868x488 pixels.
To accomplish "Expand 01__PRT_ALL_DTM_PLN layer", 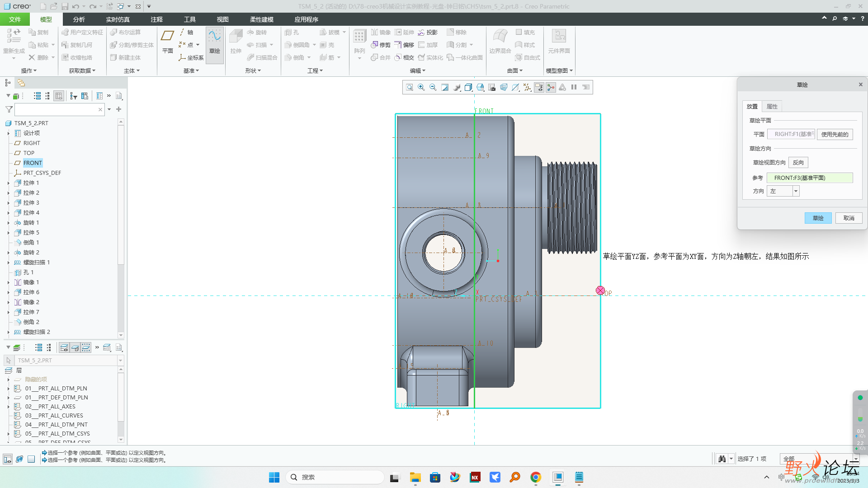I will (x=8, y=388).
